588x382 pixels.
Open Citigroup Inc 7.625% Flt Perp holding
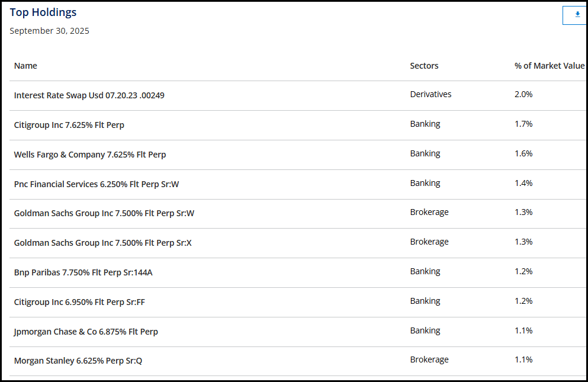coord(69,125)
